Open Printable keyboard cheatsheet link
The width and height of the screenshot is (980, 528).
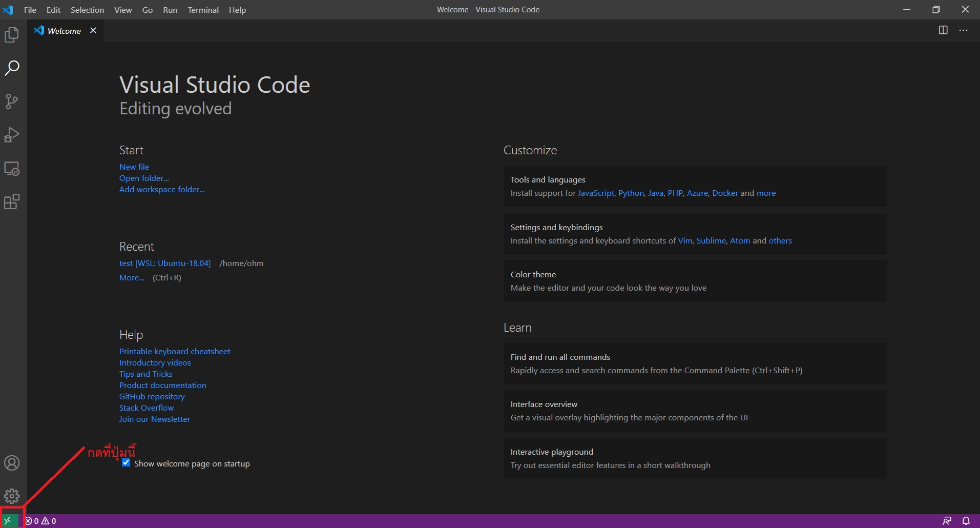click(175, 352)
